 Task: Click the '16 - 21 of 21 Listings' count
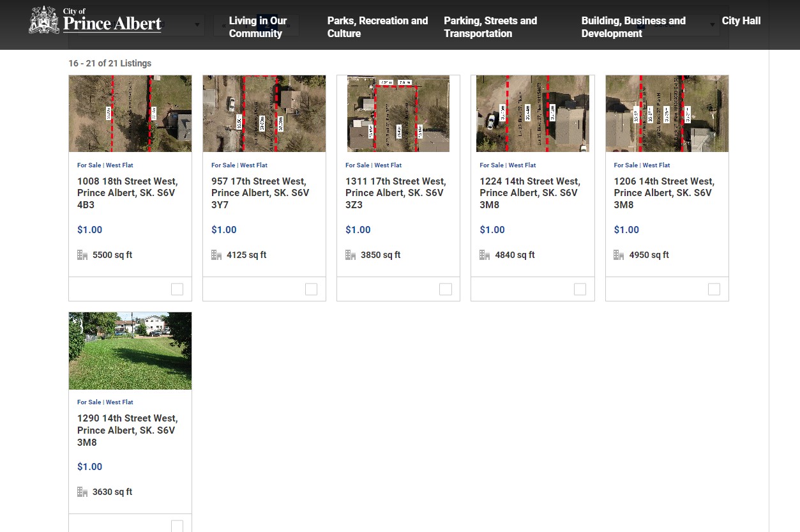110,63
